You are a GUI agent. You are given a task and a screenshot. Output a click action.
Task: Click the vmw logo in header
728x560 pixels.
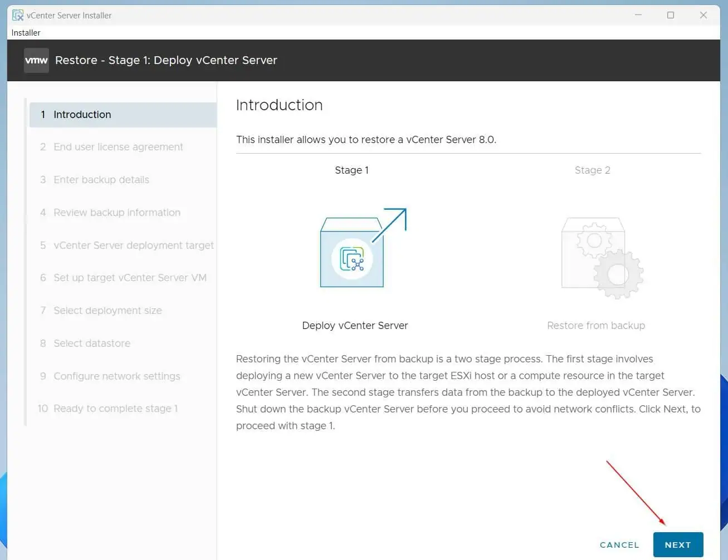pyautogui.click(x=36, y=60)
